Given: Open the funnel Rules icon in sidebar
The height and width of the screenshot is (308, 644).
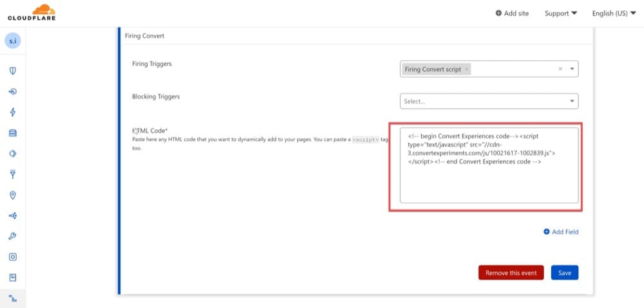Looking at the screenshot, I should point(12,174).
